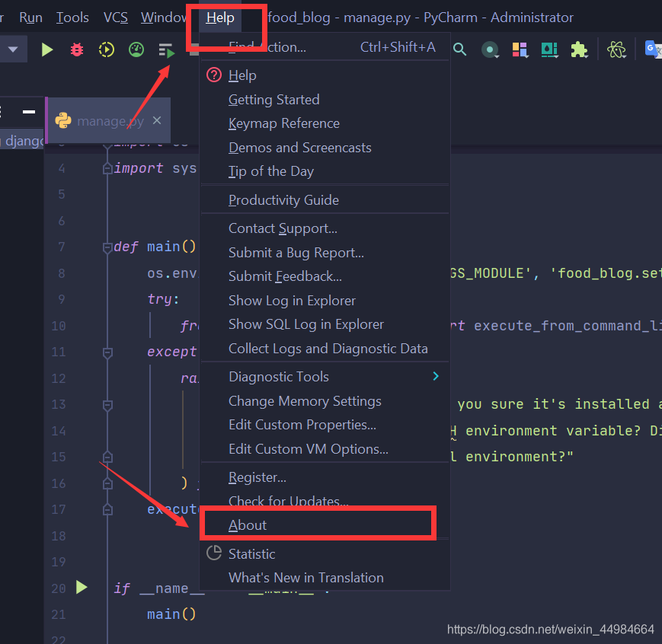Select Show SQL Log in Explorer
The image size is (662, 644).
[325, 324]
